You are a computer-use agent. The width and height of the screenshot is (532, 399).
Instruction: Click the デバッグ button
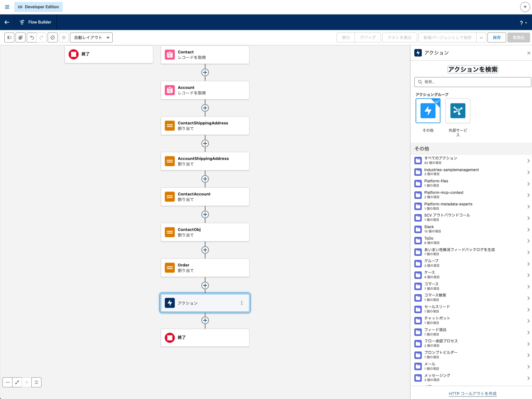(368, 38)
